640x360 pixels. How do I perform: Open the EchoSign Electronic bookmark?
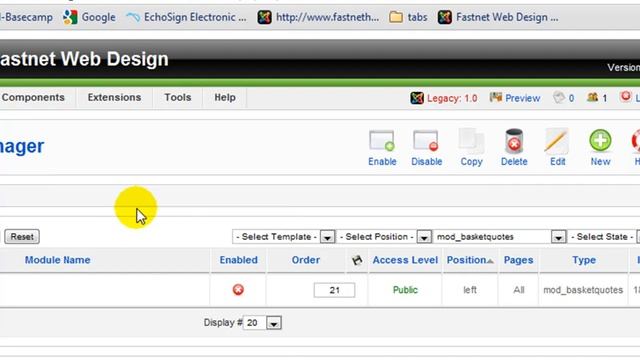point(186,17)
